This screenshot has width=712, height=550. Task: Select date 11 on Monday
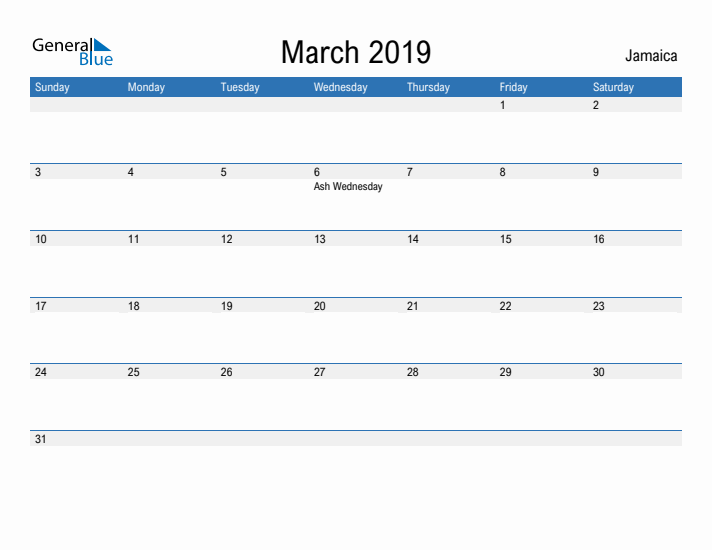[134, 239]
